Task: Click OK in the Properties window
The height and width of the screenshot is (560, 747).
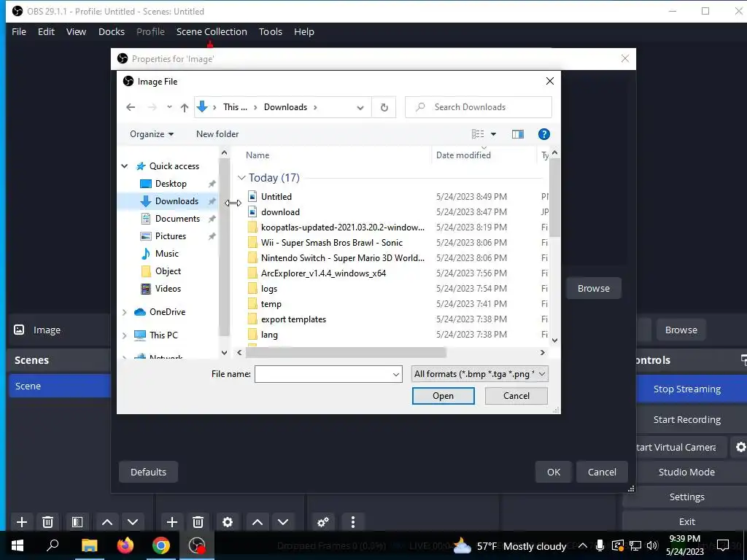Action: pyautogui.click(x=553, y=472)
